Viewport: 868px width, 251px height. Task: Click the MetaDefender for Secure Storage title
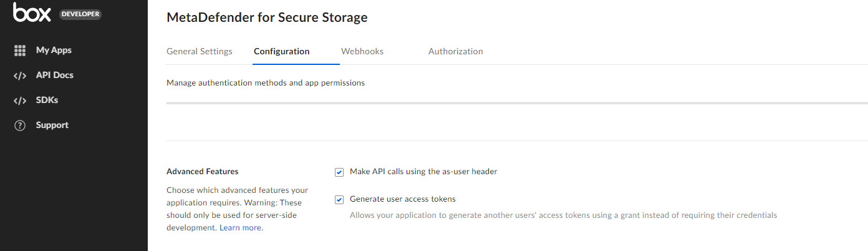(267, 17)
